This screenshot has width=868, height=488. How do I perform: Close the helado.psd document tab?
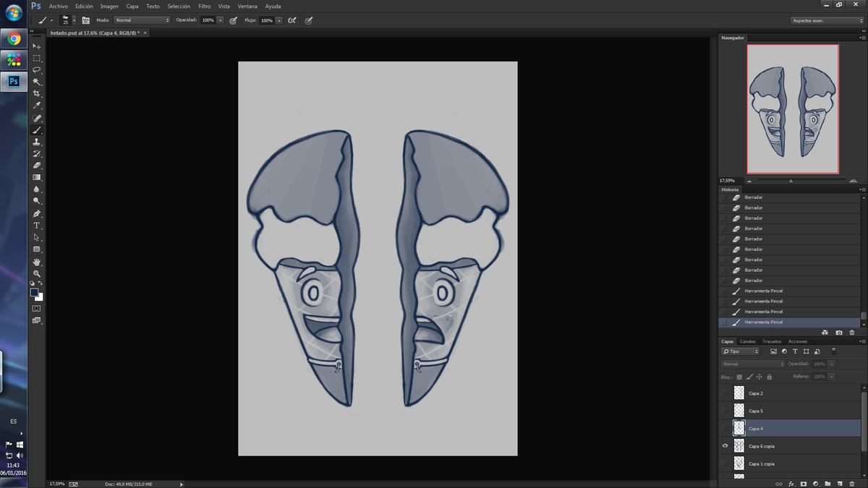(145, 33)
